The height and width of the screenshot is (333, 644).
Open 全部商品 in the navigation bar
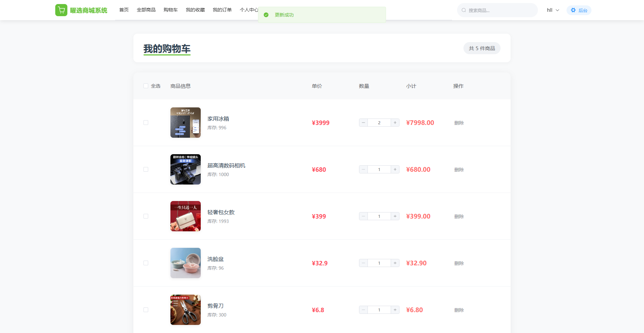(x=146, y=10)
